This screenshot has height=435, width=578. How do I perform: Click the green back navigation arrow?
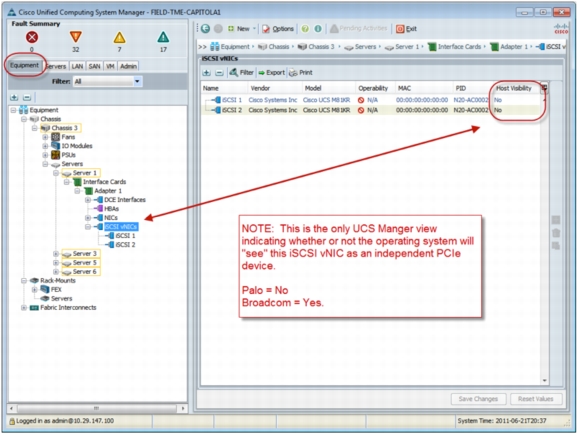click(206, 28)
